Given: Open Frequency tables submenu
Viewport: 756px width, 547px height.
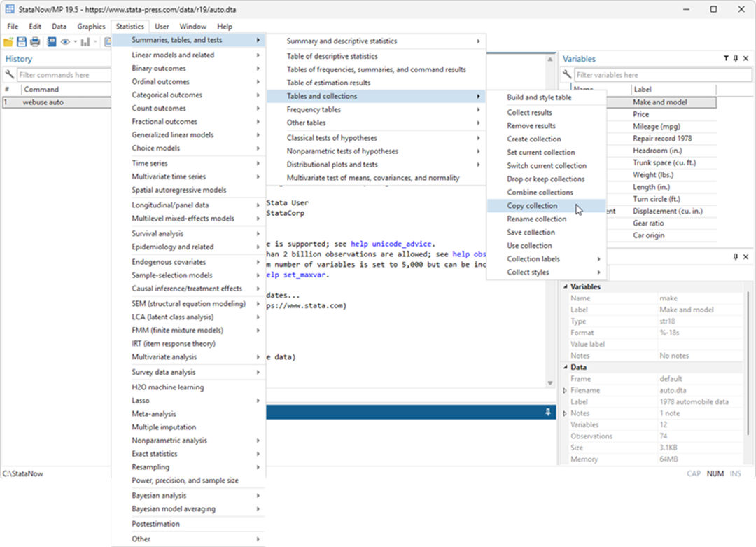Looking at the screenshot, I should coord(376,109).
